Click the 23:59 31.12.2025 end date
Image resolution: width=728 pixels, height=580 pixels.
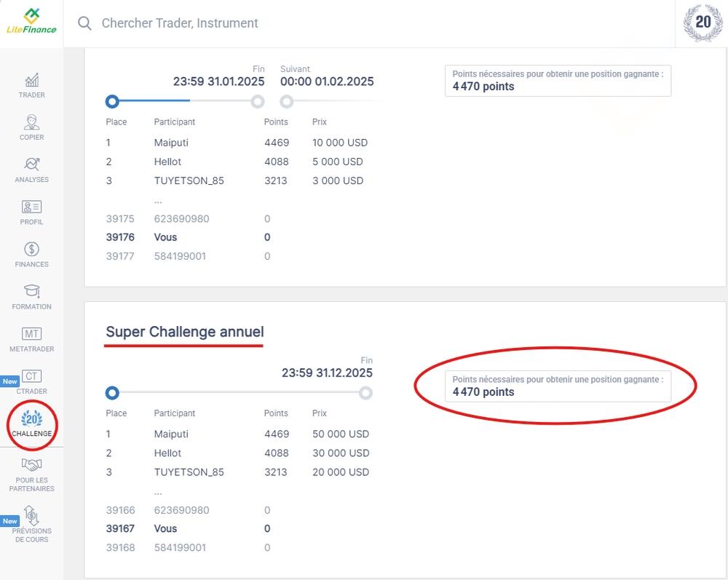pos(327,373)
